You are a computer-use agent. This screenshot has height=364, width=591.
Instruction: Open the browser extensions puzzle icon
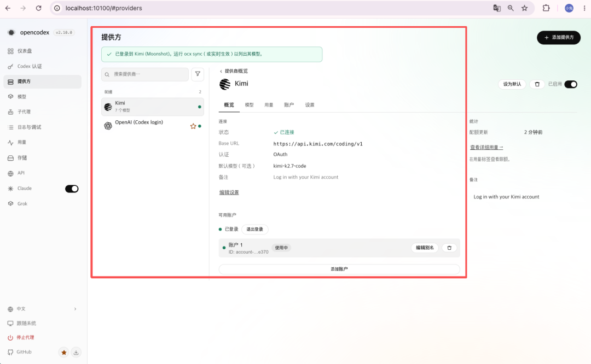pyautogui.click(x=546, y=8)
